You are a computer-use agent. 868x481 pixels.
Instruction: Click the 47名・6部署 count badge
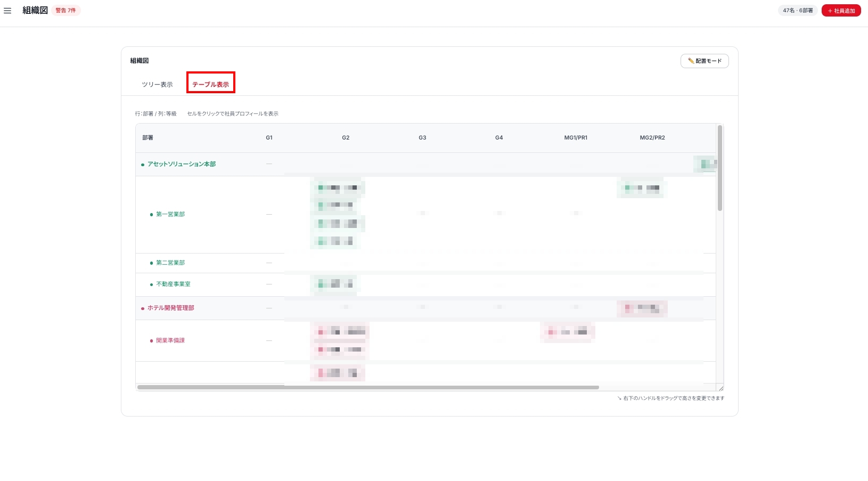coord(798,11)
